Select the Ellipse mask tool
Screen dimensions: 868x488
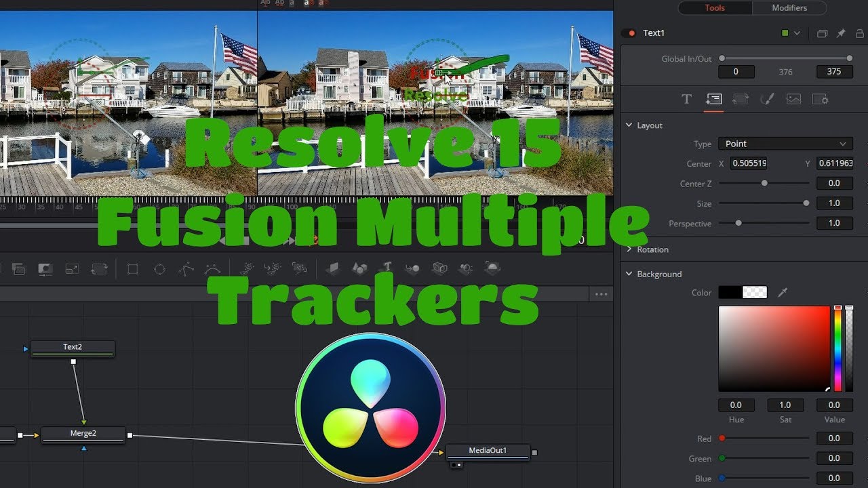pos(159,269)
